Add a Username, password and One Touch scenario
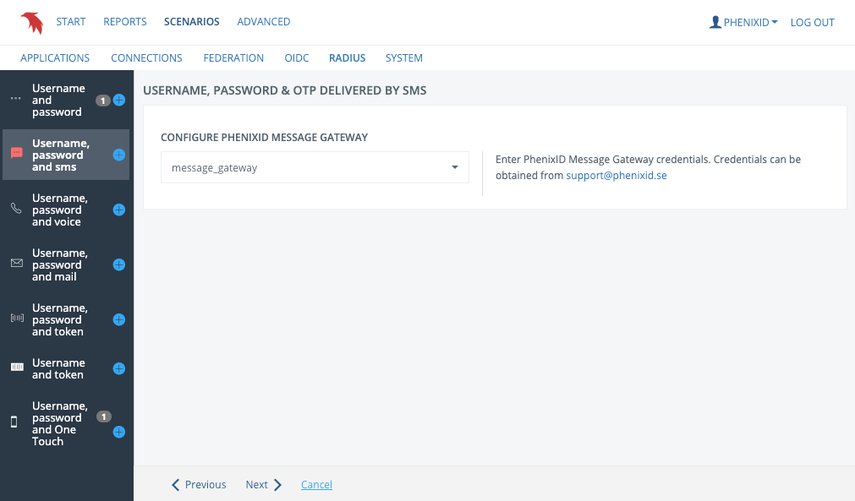 click(119, 432)
